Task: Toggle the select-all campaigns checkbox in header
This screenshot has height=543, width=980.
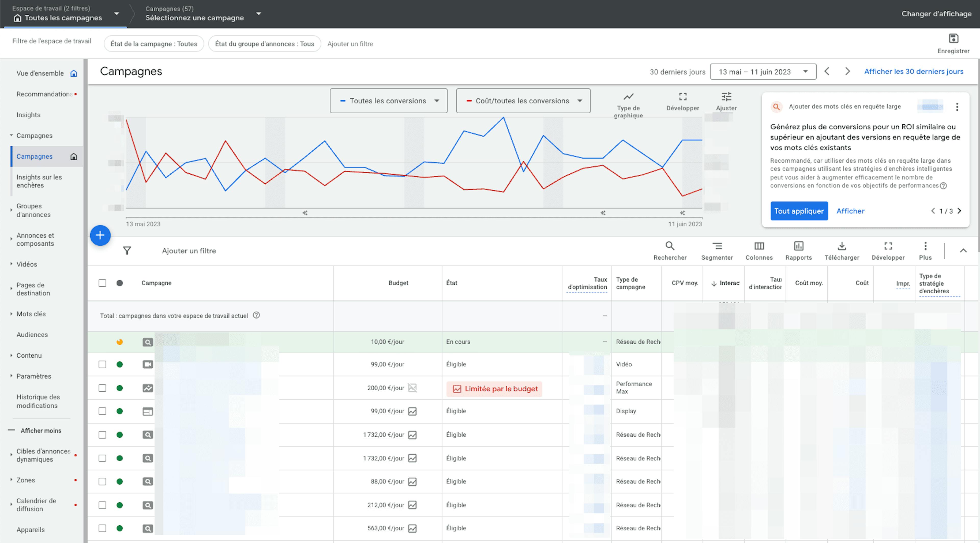Action: pyautogui.click(x=102, y=283)
